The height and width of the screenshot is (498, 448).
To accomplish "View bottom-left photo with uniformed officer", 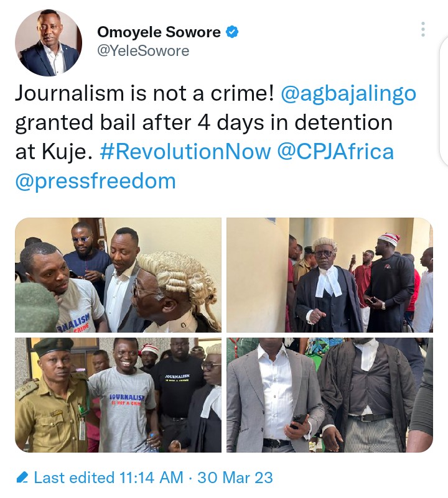I will (x=118, y=395).
